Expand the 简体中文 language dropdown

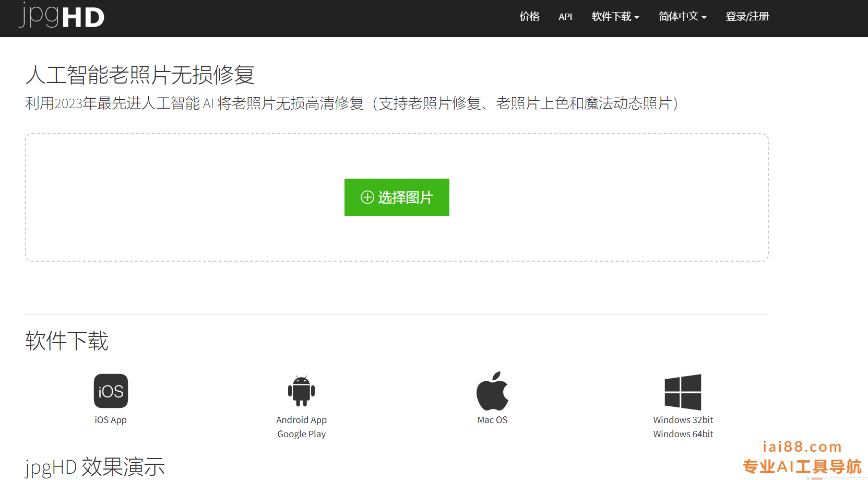coord(682,17)
